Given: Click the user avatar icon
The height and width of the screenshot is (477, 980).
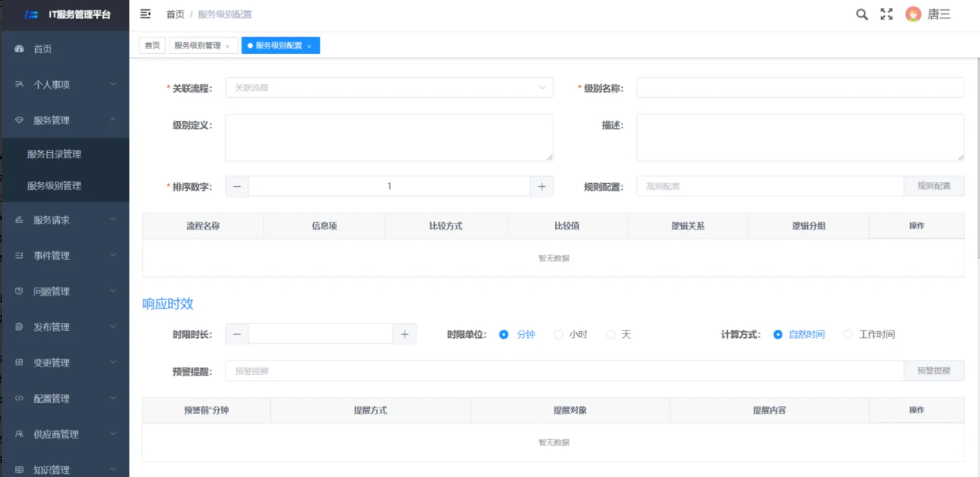Looking at the screenshot, I should [x=913, y=14].
